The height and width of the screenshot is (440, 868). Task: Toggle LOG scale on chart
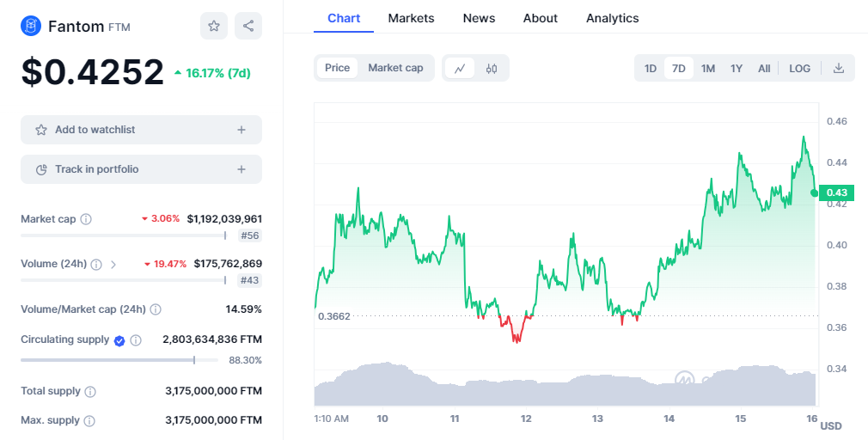[800, 69]
